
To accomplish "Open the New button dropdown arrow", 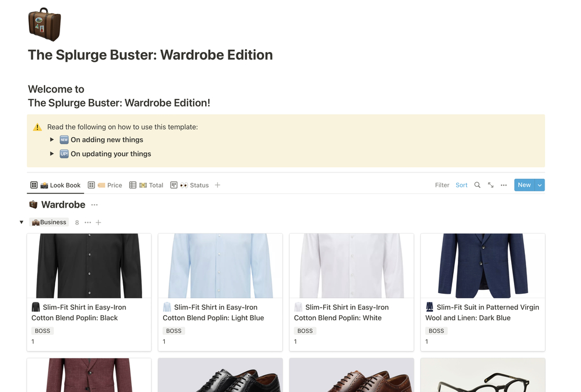I will pos(539,185).
